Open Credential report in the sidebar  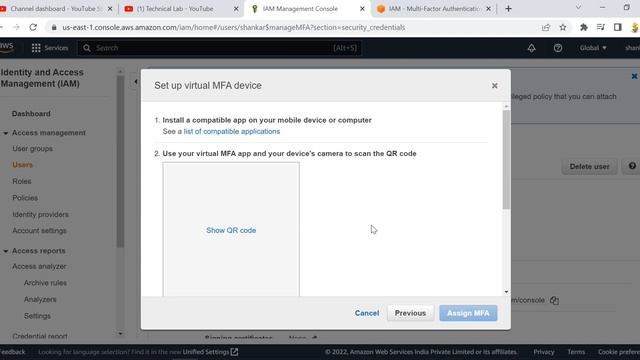[x=40, y=336]
